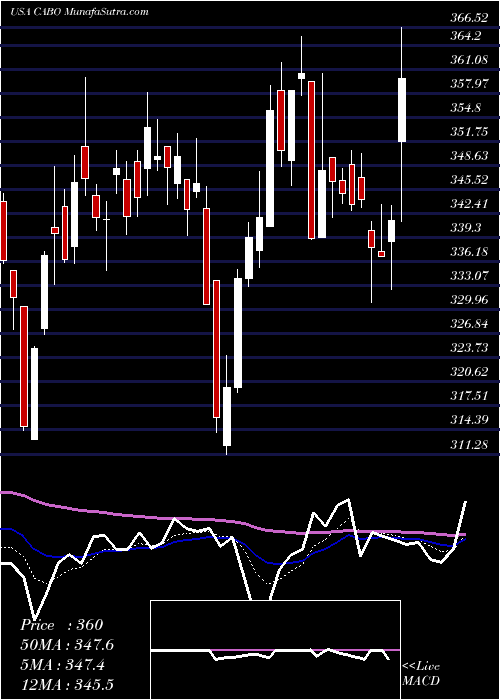
Task: Click the 311.28 price axis label
Action: [470, 444]
